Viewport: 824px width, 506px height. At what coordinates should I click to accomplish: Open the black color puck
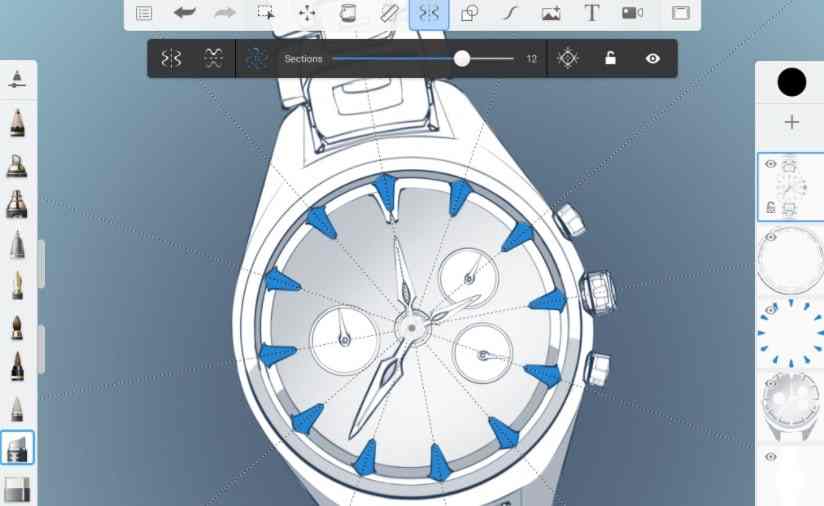coord(791,82)
